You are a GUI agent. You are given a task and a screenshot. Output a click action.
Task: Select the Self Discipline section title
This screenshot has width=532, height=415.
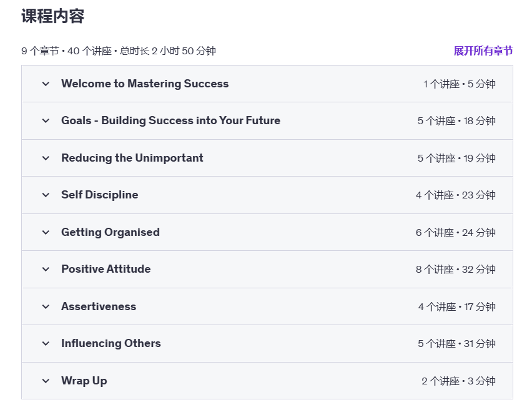[x=100, y=195]
